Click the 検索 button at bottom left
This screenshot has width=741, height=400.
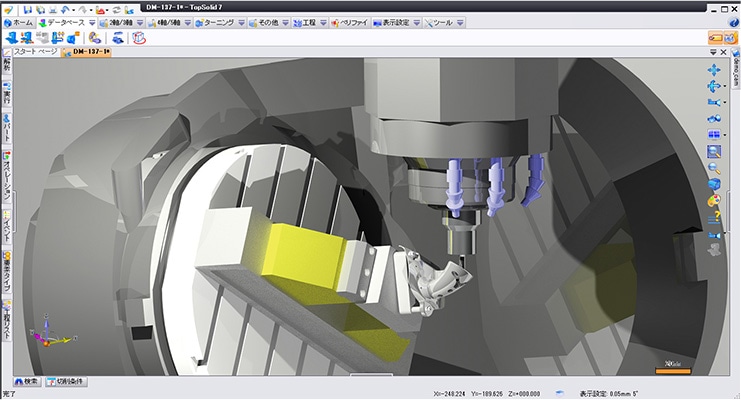[27, 382]
